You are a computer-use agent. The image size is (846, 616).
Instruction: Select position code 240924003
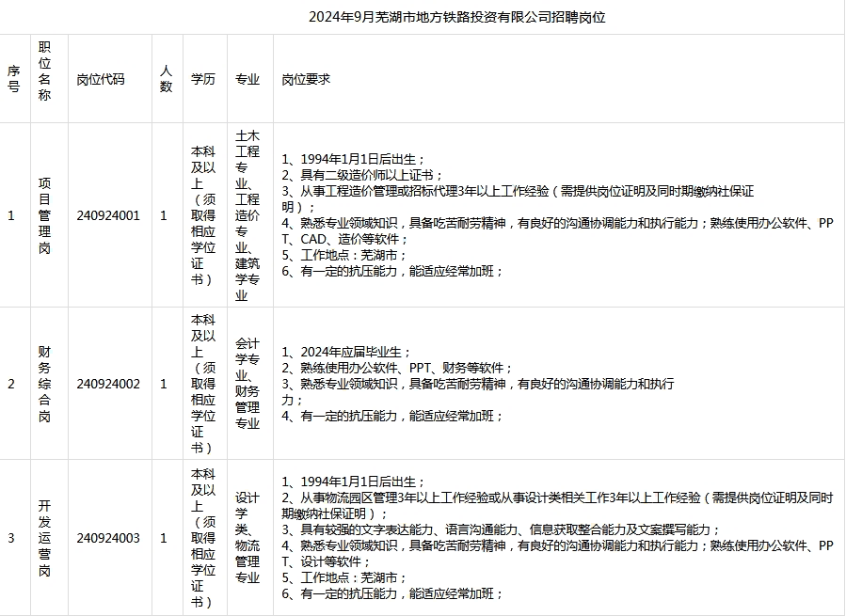point(108,538)
